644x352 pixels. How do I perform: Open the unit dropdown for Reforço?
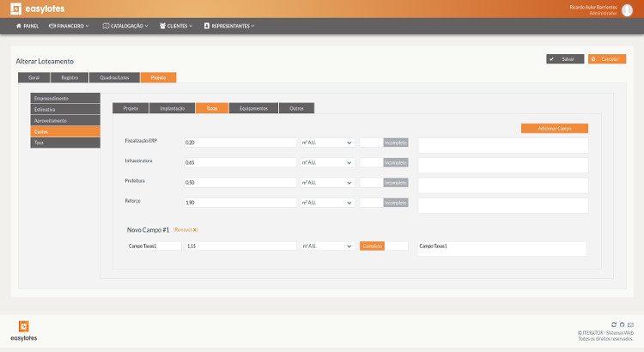click(327, 203)
